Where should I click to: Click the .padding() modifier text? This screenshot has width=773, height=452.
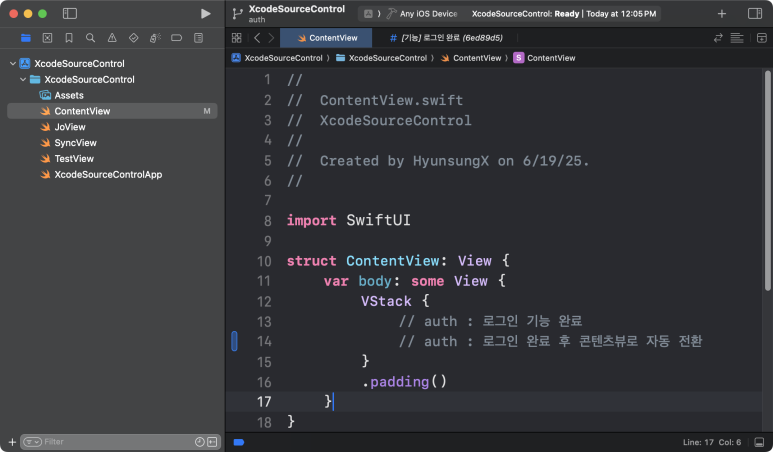tap(404, 382)
